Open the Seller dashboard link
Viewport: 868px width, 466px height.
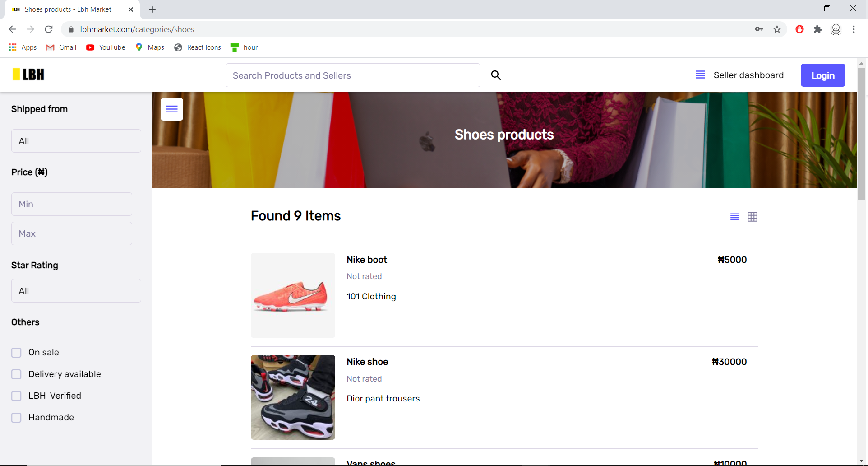tap(748, 75)
